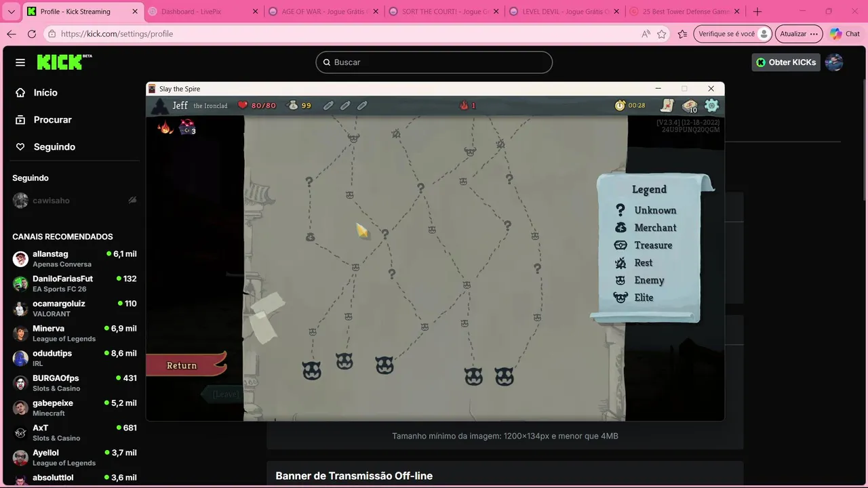The height and width of the screenshot is (488, 868).
Task: Click the Enemy entry in the Legend
Action: (639, 280)
